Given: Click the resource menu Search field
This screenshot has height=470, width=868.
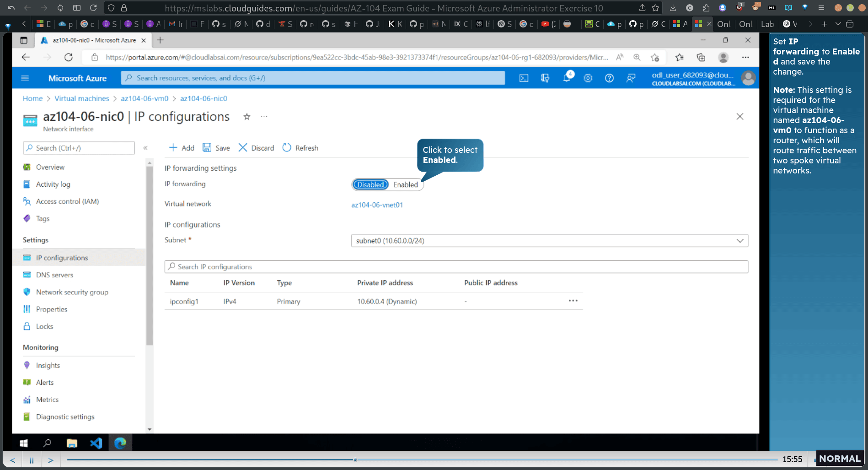Looking at the screenshot, I should click(x=79, y=148).
